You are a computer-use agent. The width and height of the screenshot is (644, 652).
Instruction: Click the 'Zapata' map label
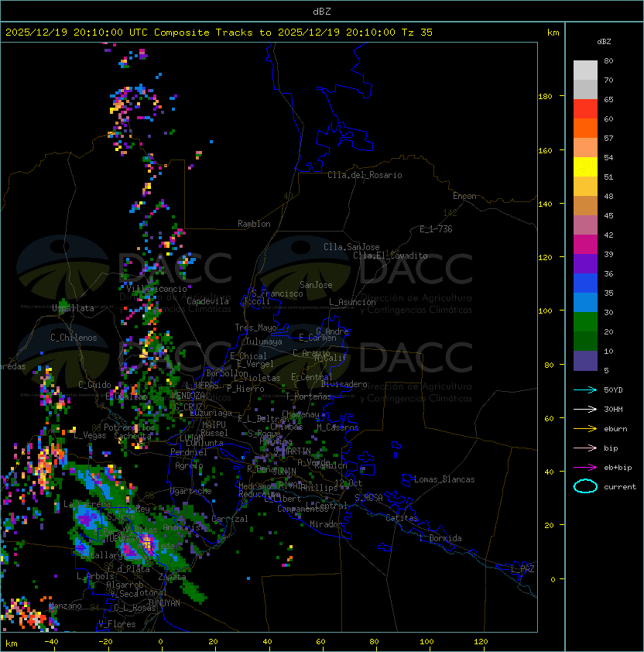pyautogui.click(x=172, y=577)
